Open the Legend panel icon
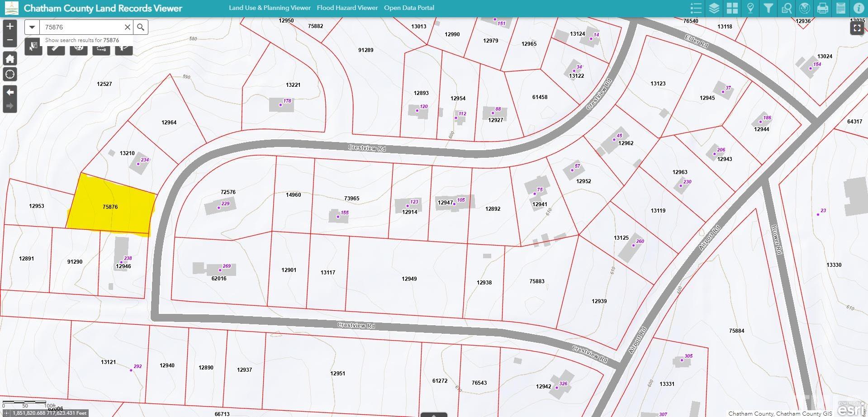Viewport: 868px width, 417px height. pyautogui.click(x=696, y=8)
